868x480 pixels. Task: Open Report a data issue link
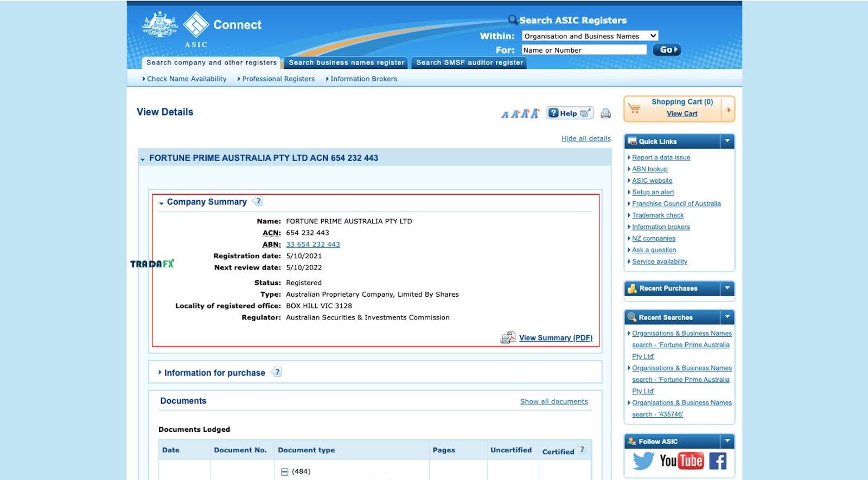click(x=661, y=158)
